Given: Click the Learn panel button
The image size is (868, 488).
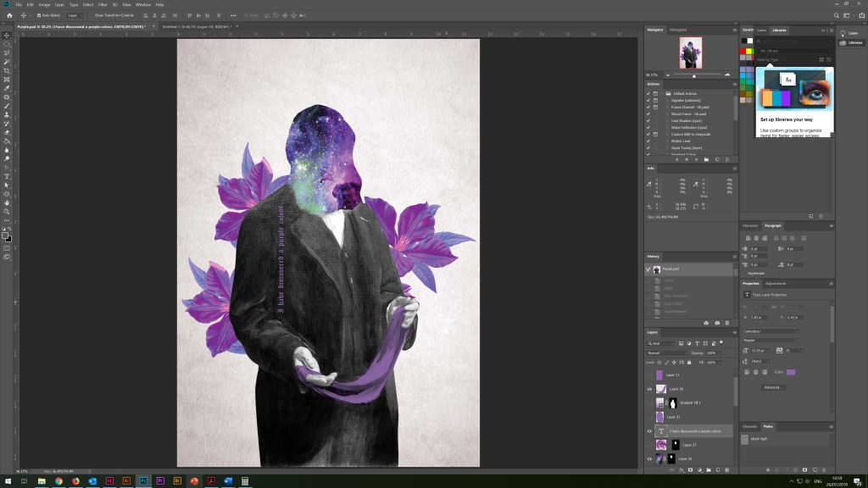Looking at the screenshot, I should (x=849, y=33).
